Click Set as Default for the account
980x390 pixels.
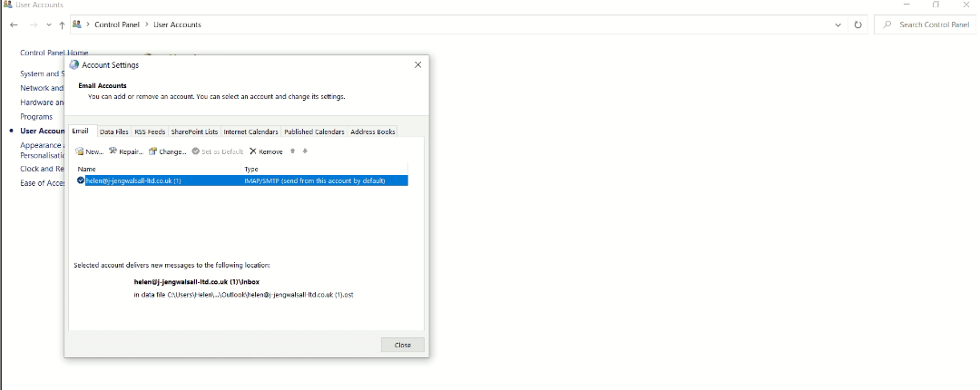(217, 151)
